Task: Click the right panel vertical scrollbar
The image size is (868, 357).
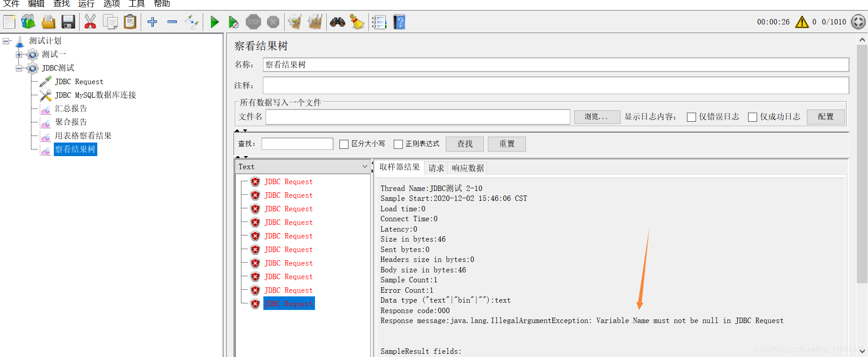Action: coord(862,163)
